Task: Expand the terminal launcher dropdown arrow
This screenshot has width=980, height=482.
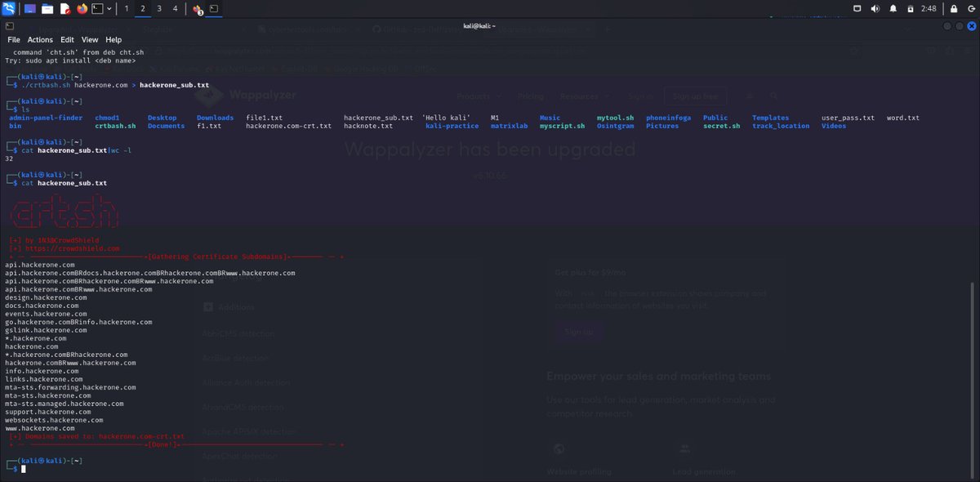Action: [x=109, y=9]
